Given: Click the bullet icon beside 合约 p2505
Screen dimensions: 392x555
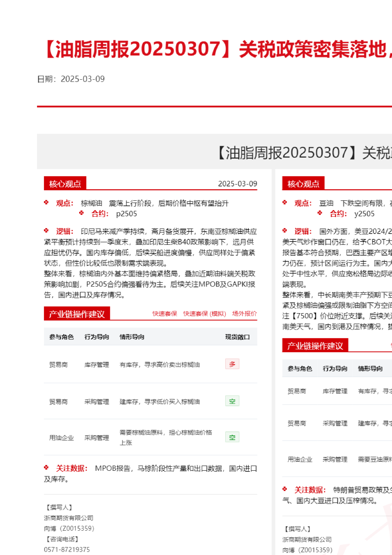Looking at the screenshot, I should [x=82, y=213].
